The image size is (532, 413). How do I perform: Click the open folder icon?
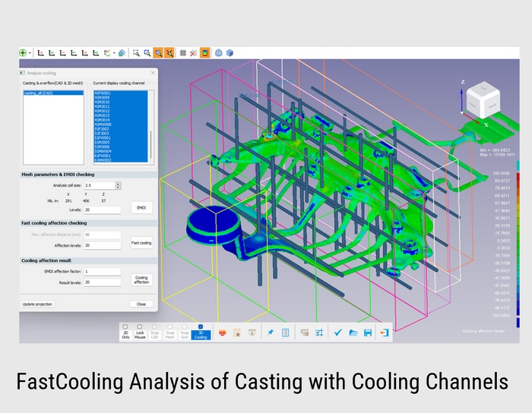[x=353, y=333]
